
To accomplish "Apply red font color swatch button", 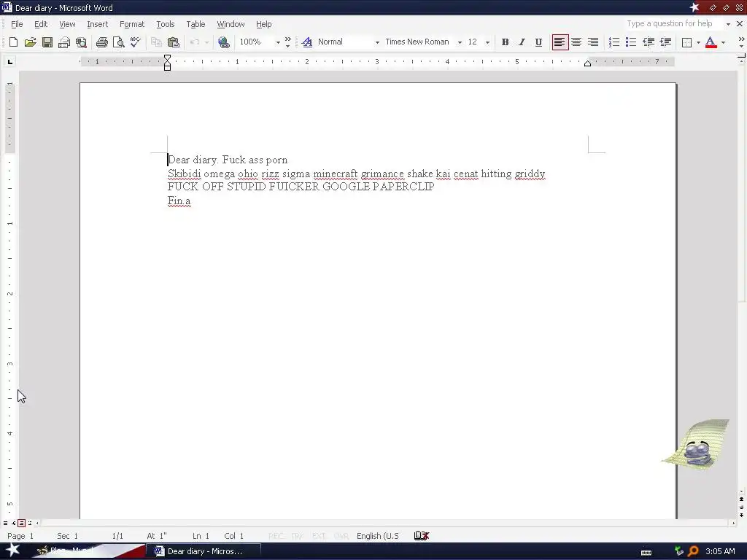I will coord(711,42).
